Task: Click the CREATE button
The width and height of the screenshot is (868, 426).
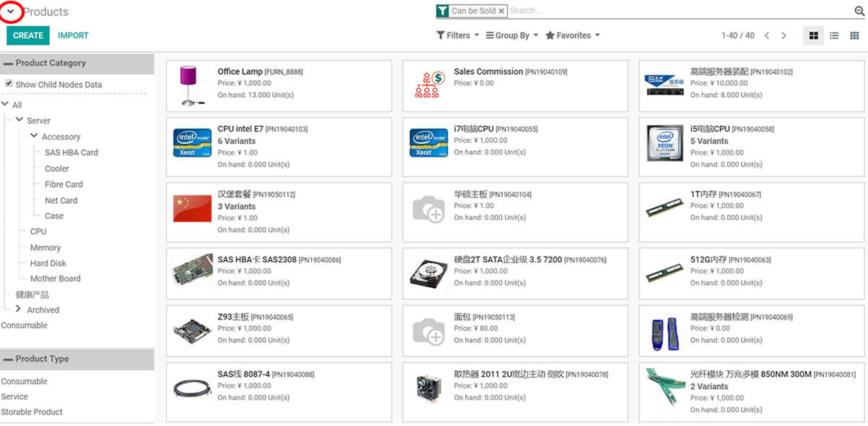Action: click(x=28, y=35)
